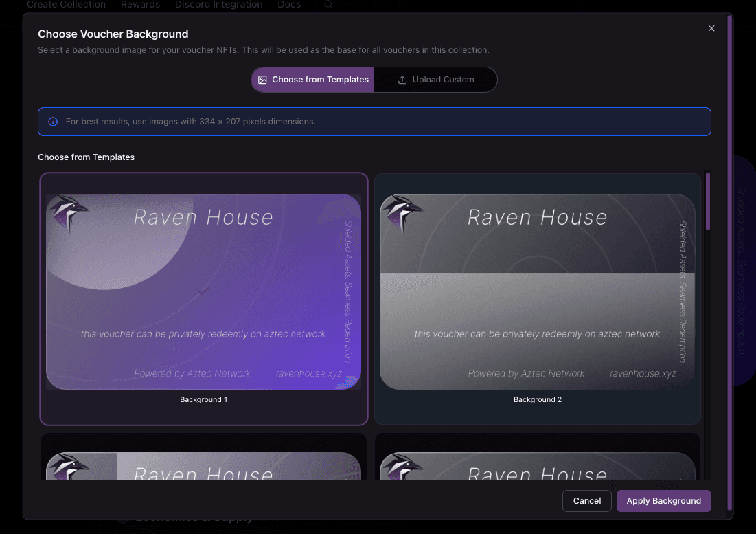Open Discord Integration in the top bar
This screenshot has width=756, height=534.
click(x=218, y=5)
